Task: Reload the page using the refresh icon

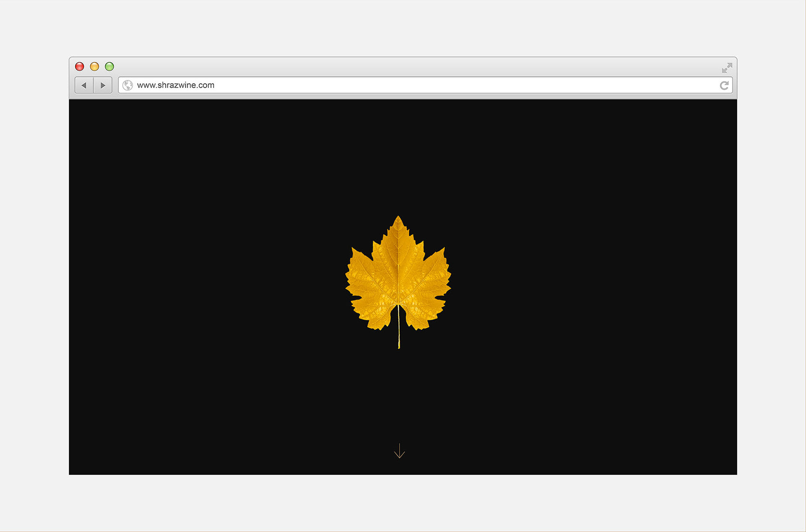Action: [x=724, y=86]
